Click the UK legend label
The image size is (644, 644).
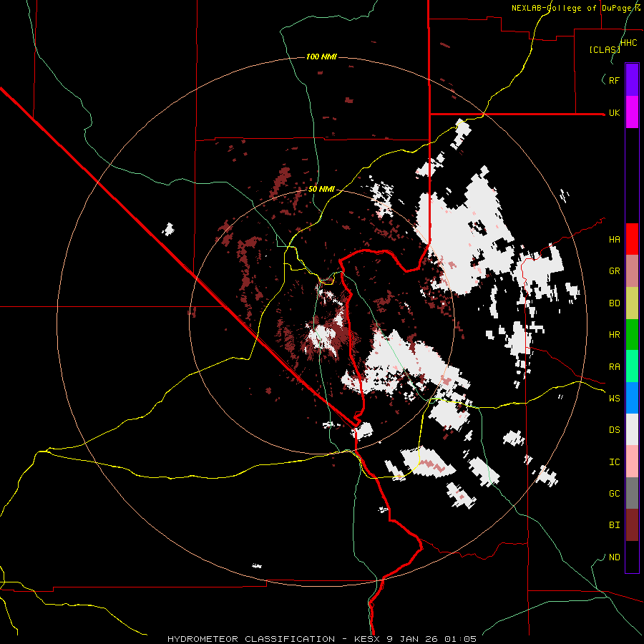(614, 113)
